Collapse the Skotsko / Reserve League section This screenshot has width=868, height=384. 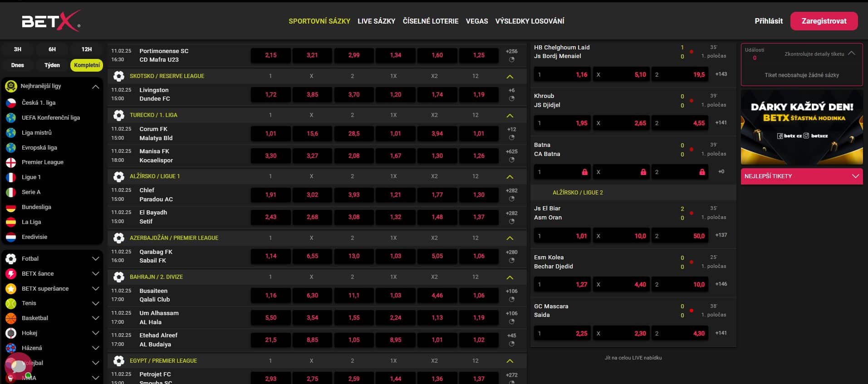(x=510, y=77)
